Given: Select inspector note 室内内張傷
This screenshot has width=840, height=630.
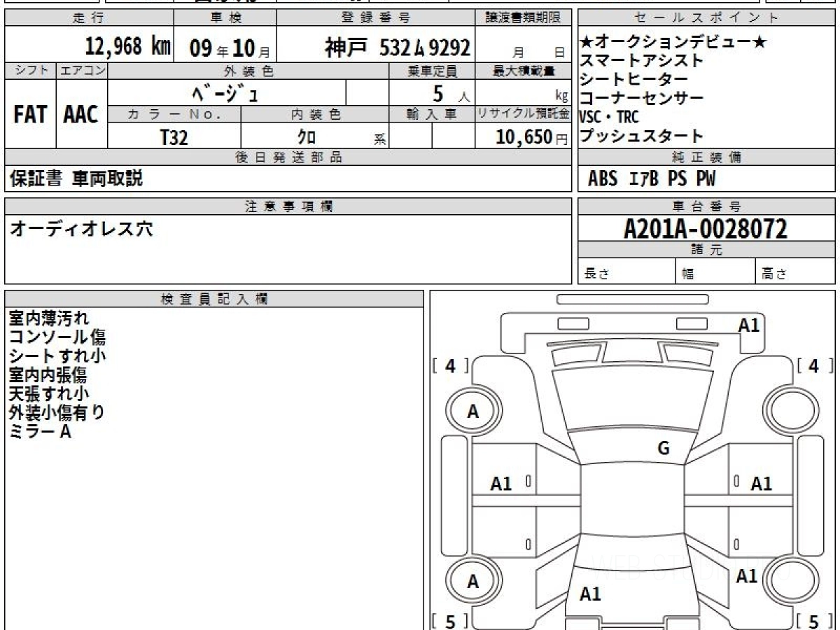Looking at the screenshot, I should coord(49,374).
